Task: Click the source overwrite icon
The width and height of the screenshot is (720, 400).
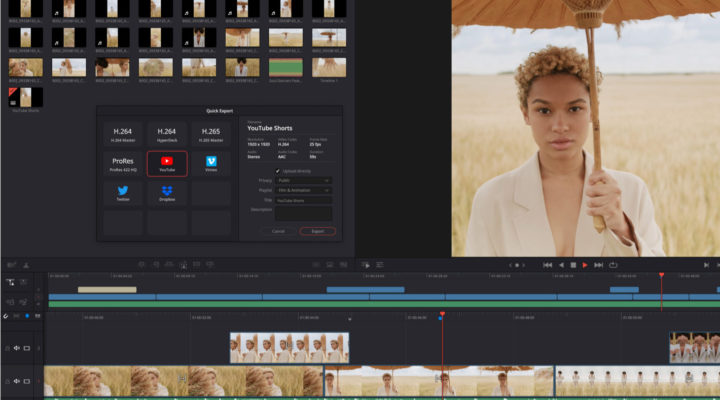Action: 210,265
